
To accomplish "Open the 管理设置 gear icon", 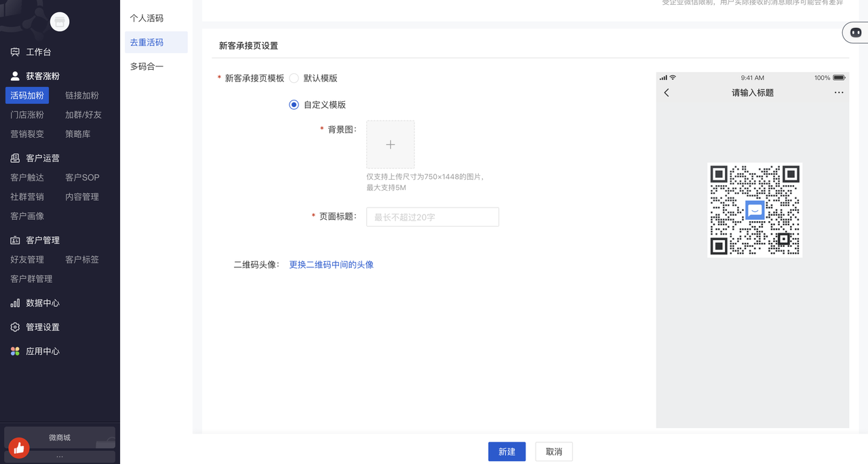I will coord(15,327).
